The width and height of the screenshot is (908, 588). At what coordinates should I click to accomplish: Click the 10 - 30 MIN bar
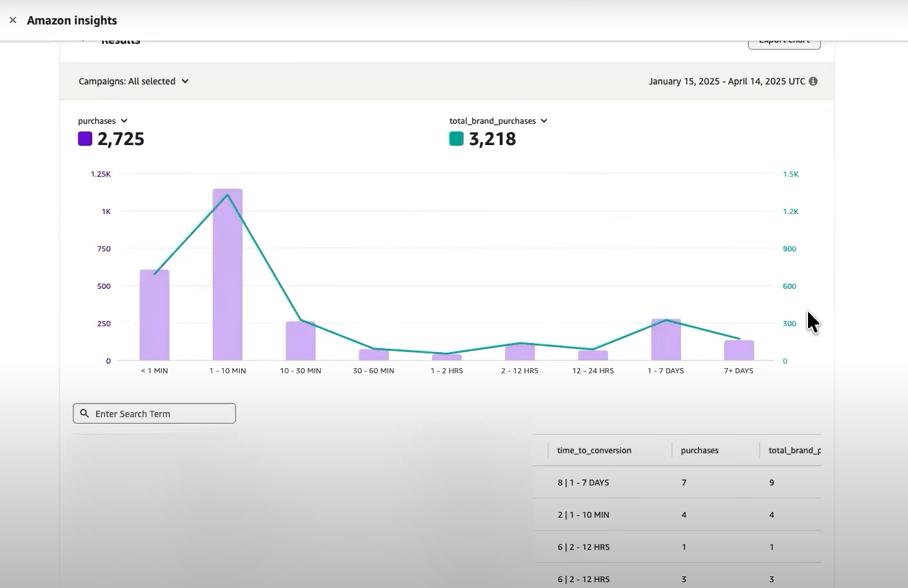[x=301, y=342]
